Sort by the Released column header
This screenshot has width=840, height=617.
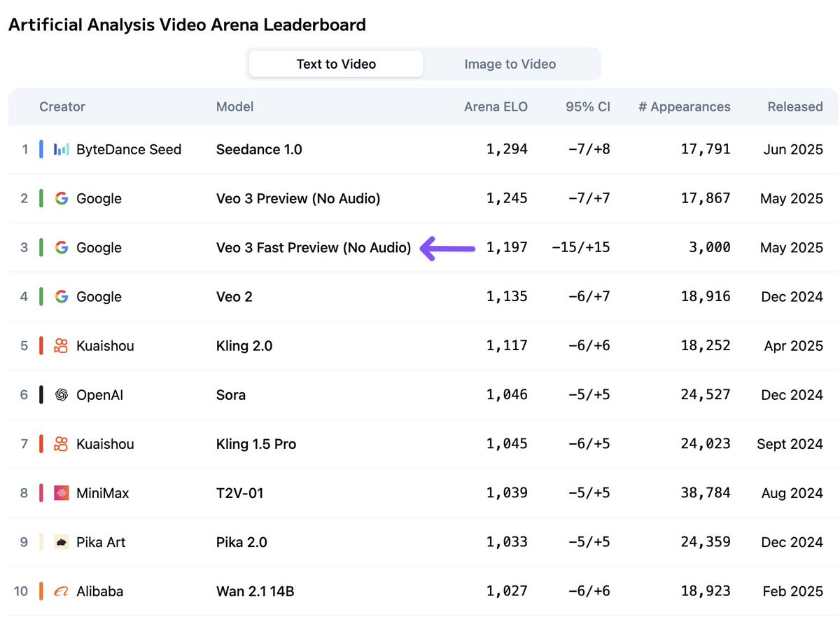(x=795, y=106)
